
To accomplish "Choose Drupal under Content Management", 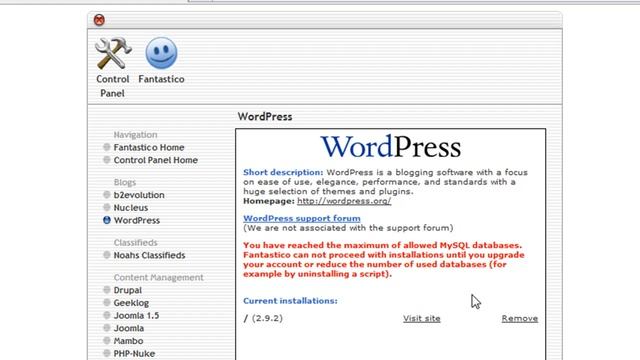I will (128, 290).
